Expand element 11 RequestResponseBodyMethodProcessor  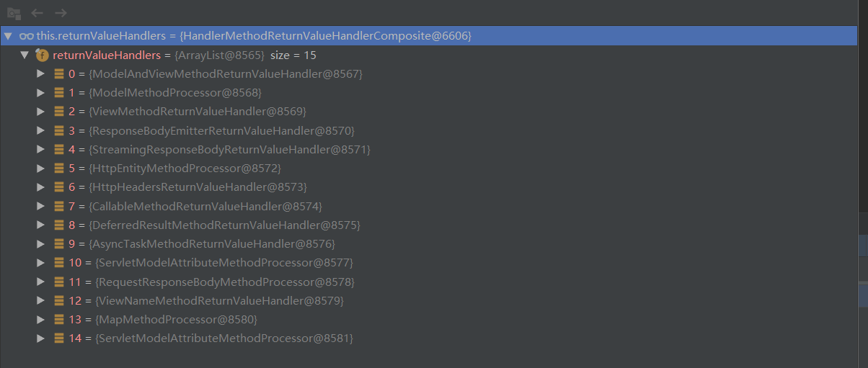[41, 282]
